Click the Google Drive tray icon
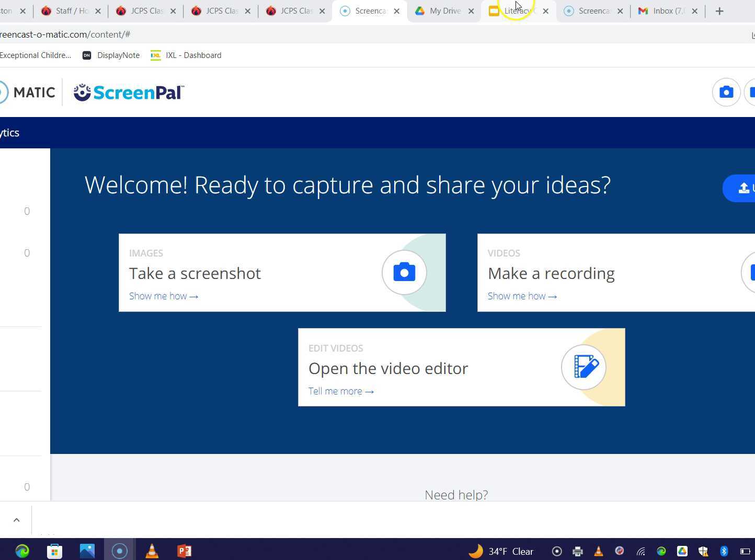755x560 pixels. point(682,551)
